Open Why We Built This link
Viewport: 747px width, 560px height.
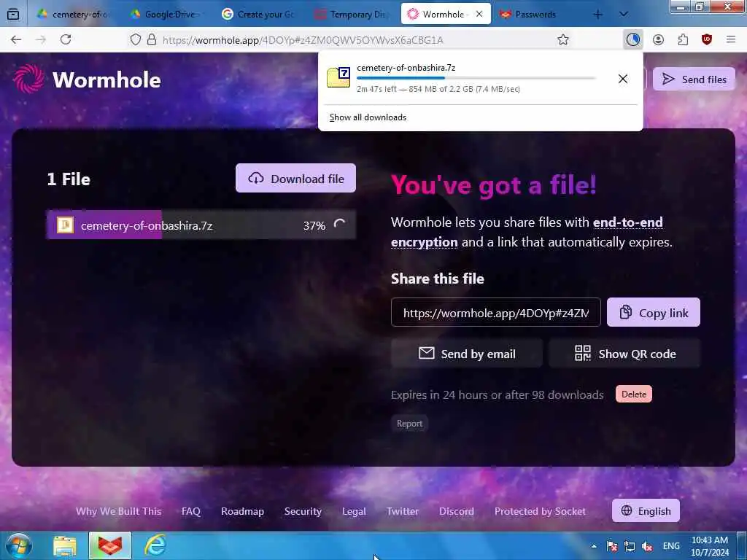(x=119, y=511)
